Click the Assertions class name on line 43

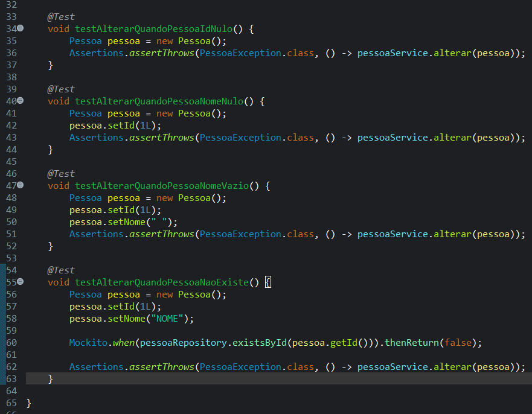point(95,137)
